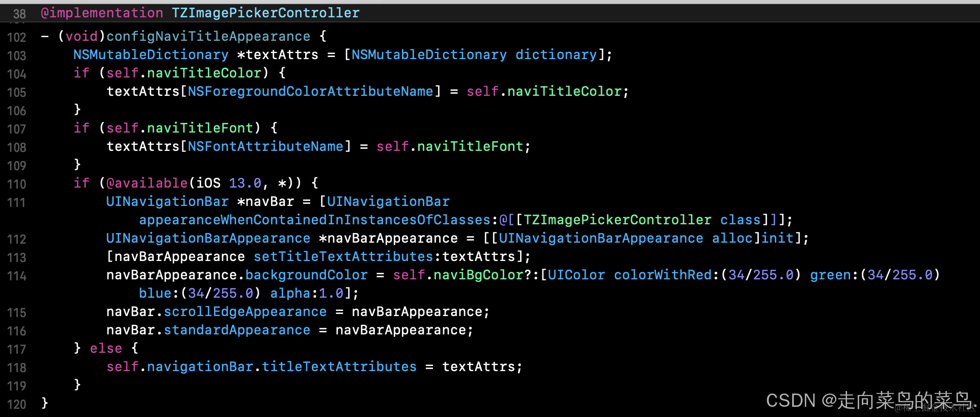
Task: Click line number 110 in the gutter
Action: point(16,184)
